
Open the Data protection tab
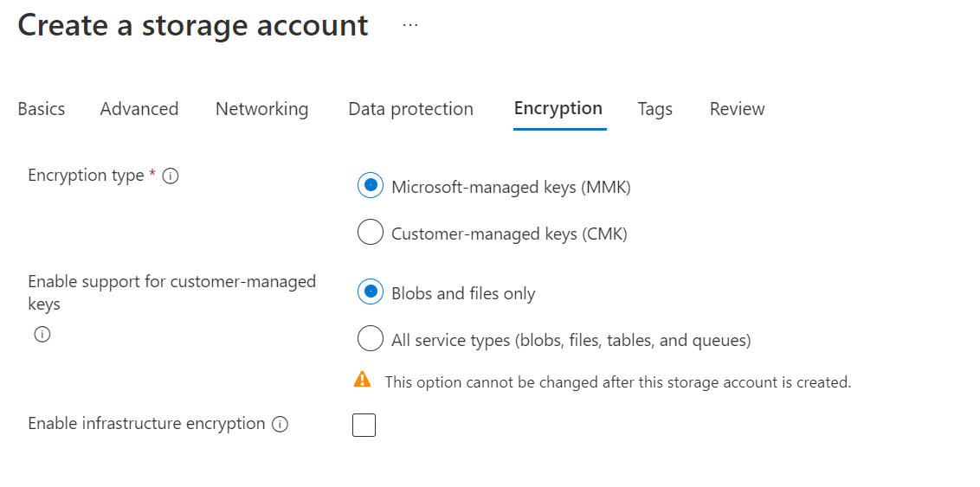click(x=410, y=109)
